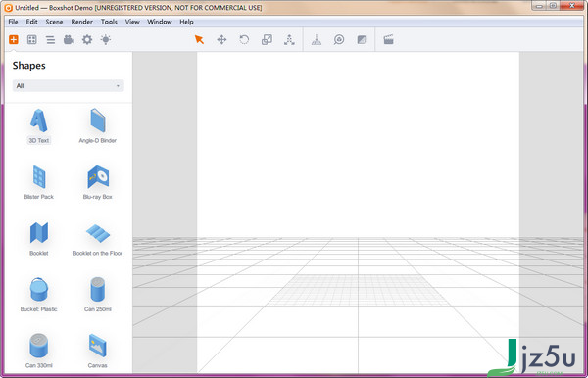Image resolution: width=588 pixels, height=378 pixels.
Task: Add a Canvas shape
Action: pos(97,351)
